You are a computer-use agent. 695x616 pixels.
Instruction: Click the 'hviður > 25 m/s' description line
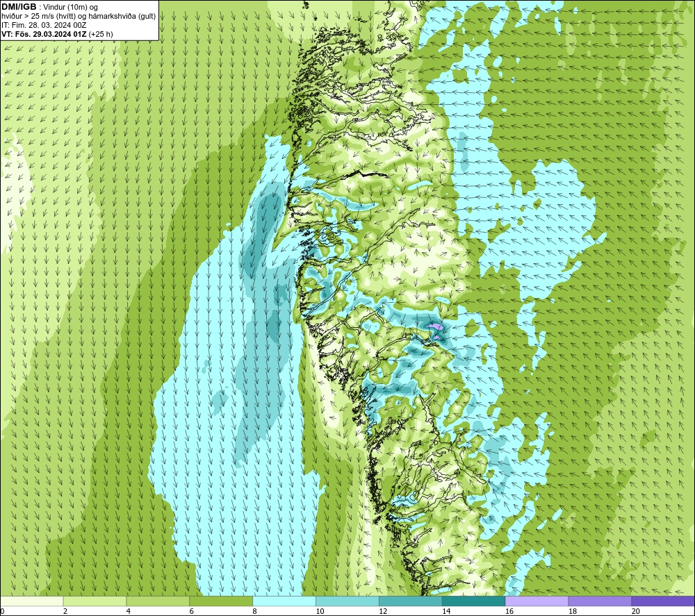click(79, 17)
